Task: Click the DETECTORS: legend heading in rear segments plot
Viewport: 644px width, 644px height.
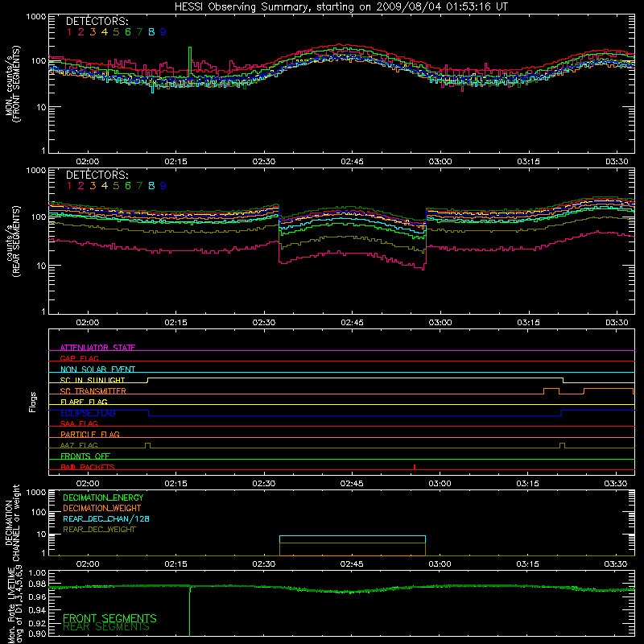Action: click(x=97, y=175)
